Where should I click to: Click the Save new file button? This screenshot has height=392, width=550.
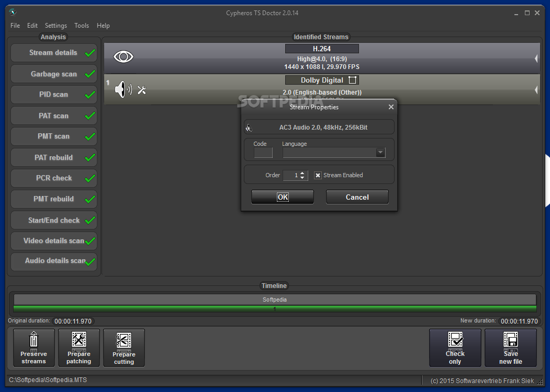tap(511, 348)
